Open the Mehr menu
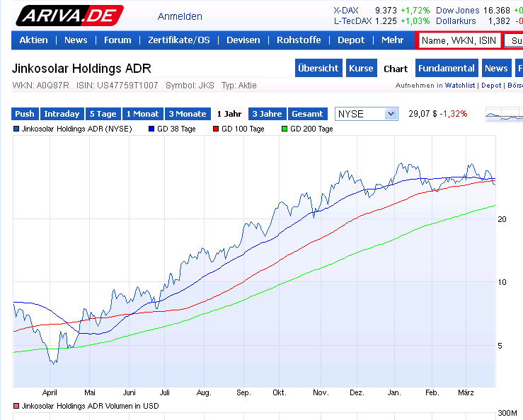523x420 pixels. (x=392, y=40)
